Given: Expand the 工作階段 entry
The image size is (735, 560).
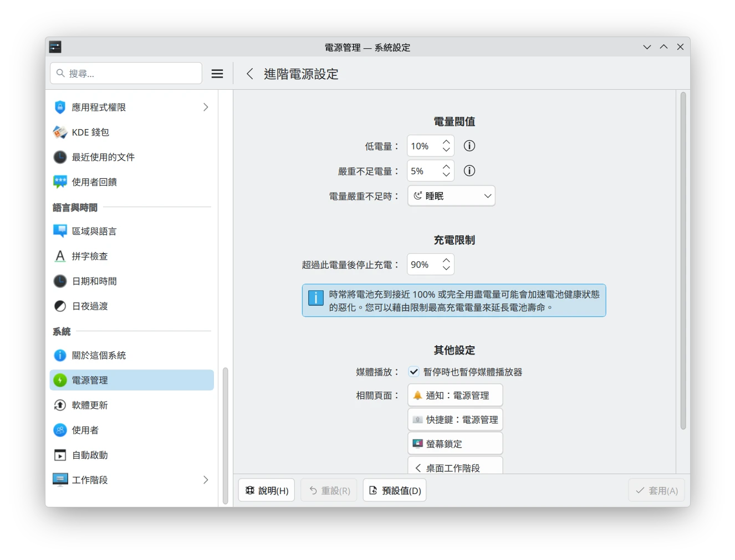Looking at the screenshot, I should 205,480.
